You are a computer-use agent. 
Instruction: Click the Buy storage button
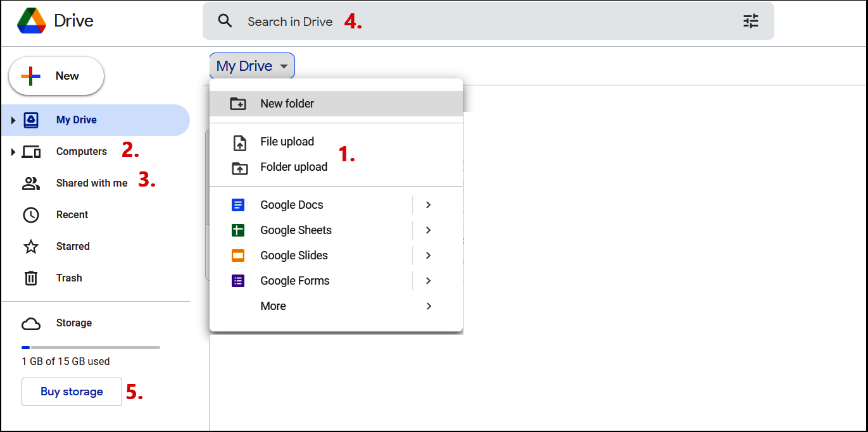coord(71,392)
